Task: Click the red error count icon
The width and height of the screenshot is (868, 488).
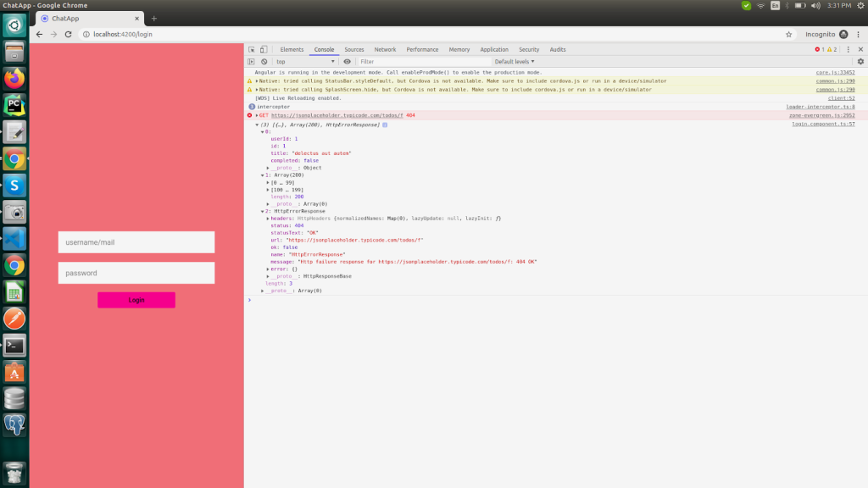Action: pos(818,50)
